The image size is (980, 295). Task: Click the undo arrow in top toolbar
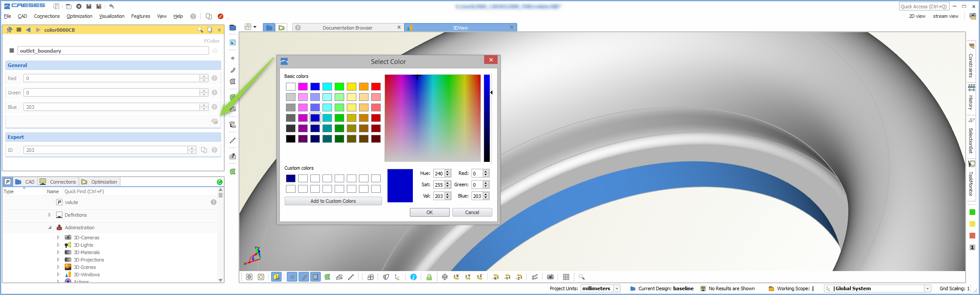click(x=112, y=6)
